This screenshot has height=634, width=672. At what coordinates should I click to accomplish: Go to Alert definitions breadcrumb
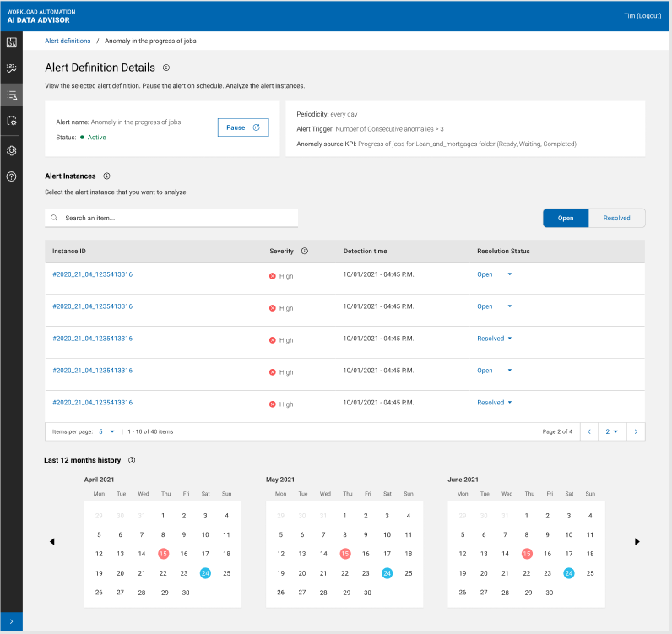tap(68, 41)
